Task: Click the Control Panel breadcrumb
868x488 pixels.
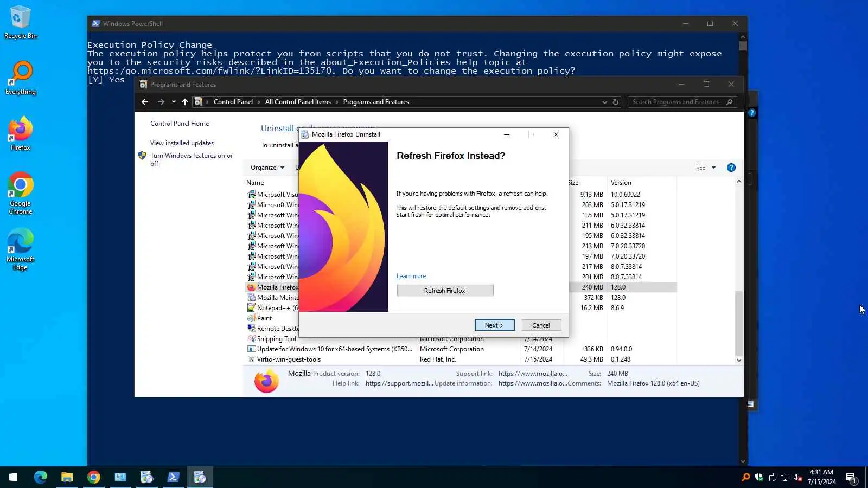Action: point(233,102)
